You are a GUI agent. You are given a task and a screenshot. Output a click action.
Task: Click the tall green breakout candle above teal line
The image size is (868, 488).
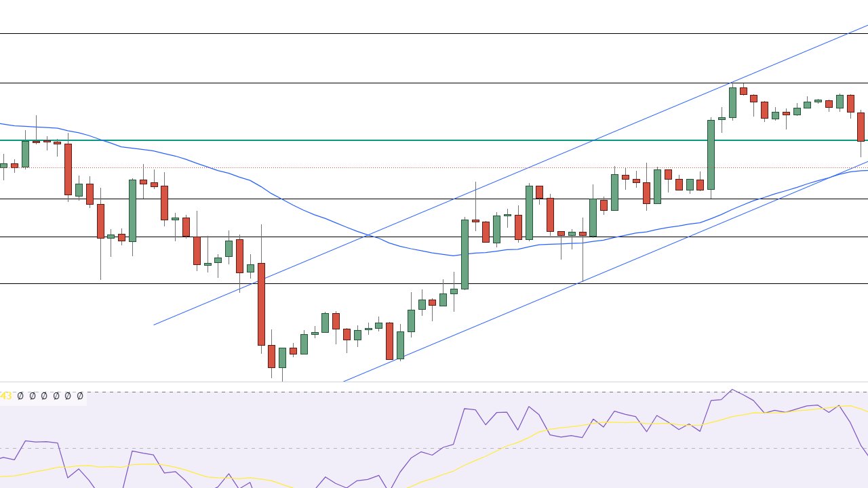(711, 155)
